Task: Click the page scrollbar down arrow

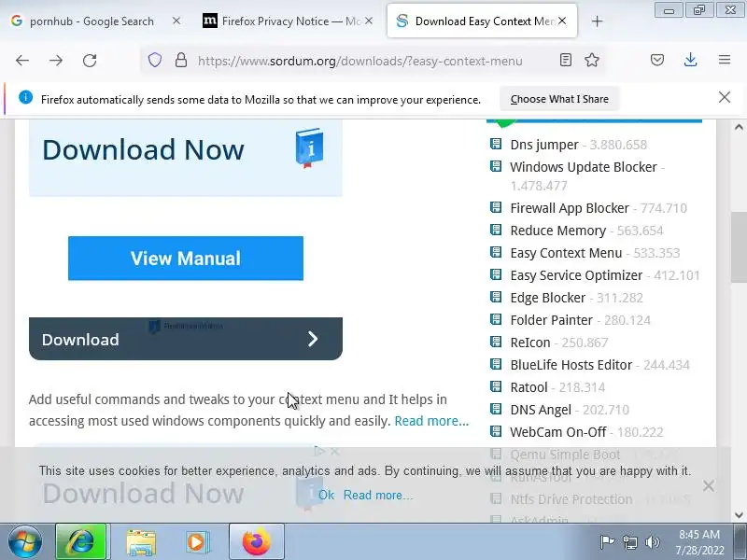Action: coord(739,515)
